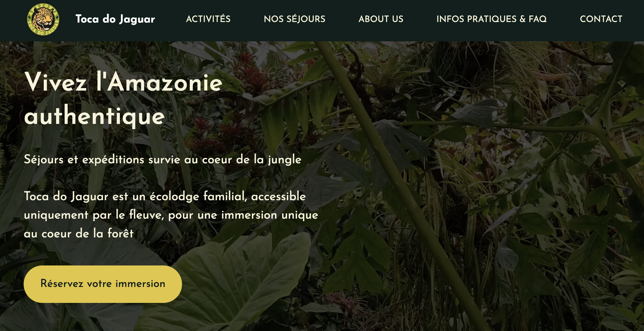Open INFOS PRATIQUES & FAQ
Image resolution: width=644 pixels, height=331 pixels.
(492, 19)
